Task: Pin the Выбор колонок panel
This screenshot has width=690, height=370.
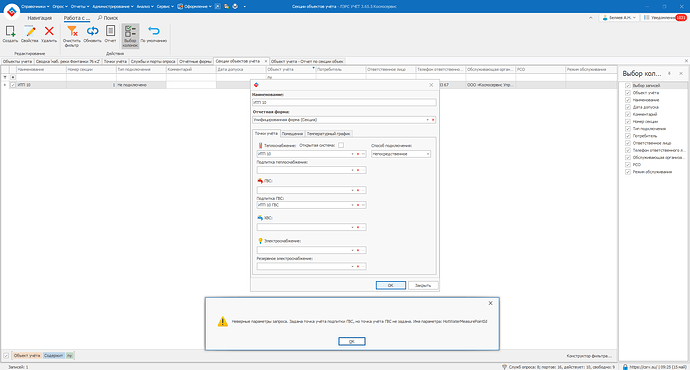Action: point(669,73)
